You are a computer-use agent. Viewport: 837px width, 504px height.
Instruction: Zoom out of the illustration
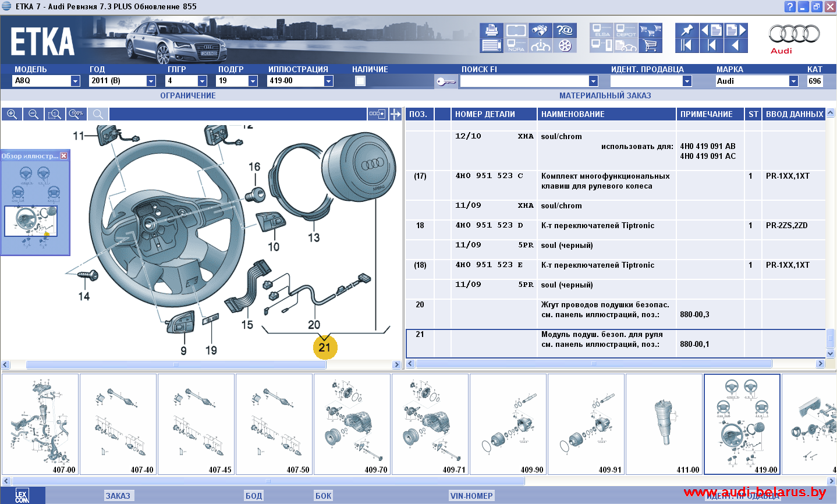[x=33, y=114]
